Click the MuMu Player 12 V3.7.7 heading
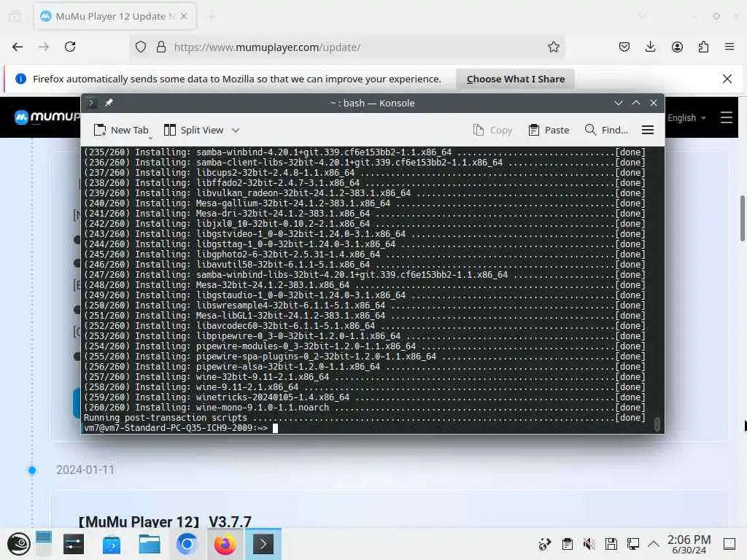Viewport: 747px width, 560px height. click(x=165, y=522)
